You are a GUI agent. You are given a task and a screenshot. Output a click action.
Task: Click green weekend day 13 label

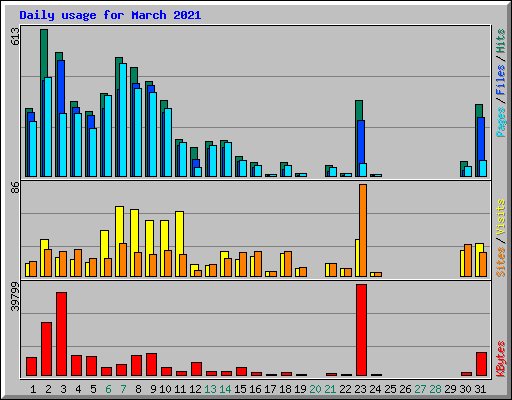[210, 389]
